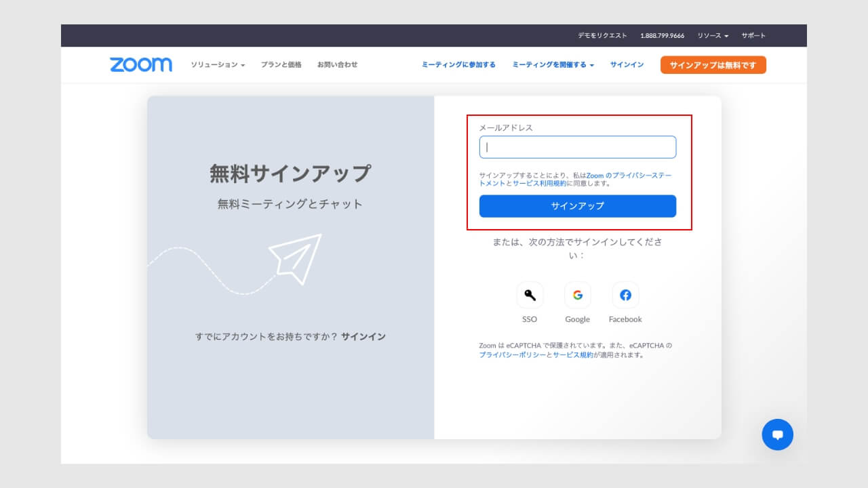The height and width of the screenshot is (488, 868).
Task: Open お問い合わせ page
Action: pyautogui.click(x=338, y=65)
